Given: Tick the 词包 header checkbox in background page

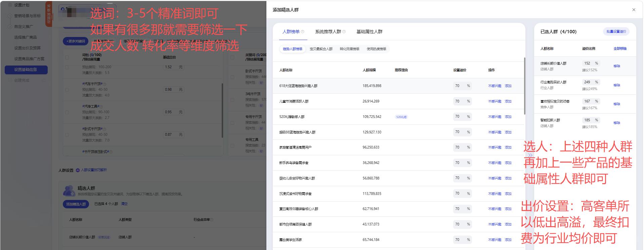Looking at the screenshot, I should [x=67, y=57].
